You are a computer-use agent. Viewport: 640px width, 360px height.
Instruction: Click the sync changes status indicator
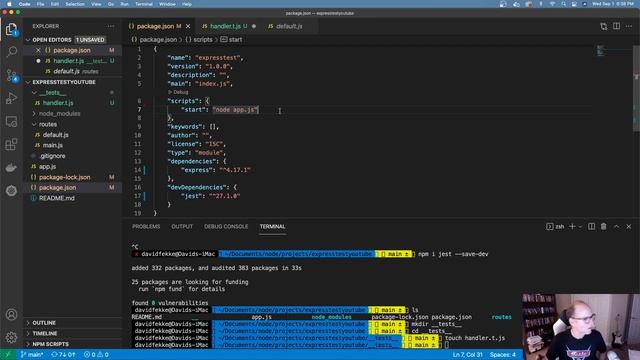(63, 355)
